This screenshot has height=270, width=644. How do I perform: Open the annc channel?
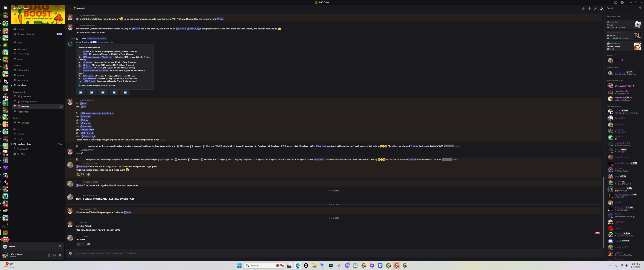click(x=38, y=59)
